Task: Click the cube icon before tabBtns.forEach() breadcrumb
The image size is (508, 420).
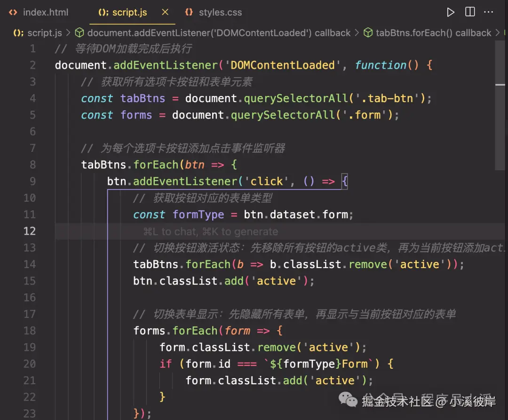Action: coord(368,33)
